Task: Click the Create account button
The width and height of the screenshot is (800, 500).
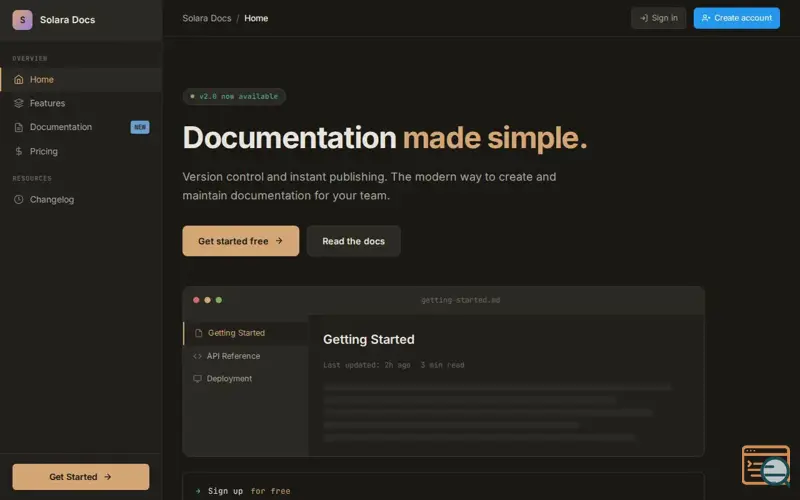Action: click(736, 18)
